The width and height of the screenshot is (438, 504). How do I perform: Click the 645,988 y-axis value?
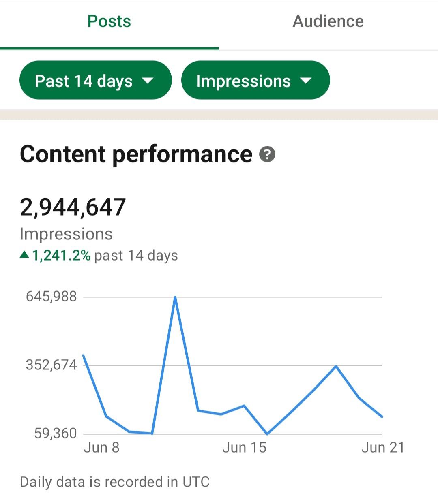(x=52, y=297)
